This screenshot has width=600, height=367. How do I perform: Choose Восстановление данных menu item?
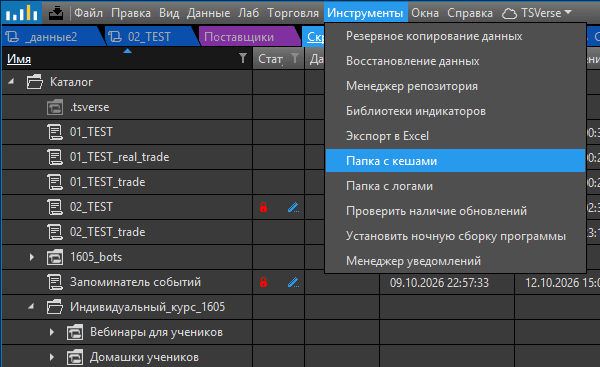click(x=455, y=61)
